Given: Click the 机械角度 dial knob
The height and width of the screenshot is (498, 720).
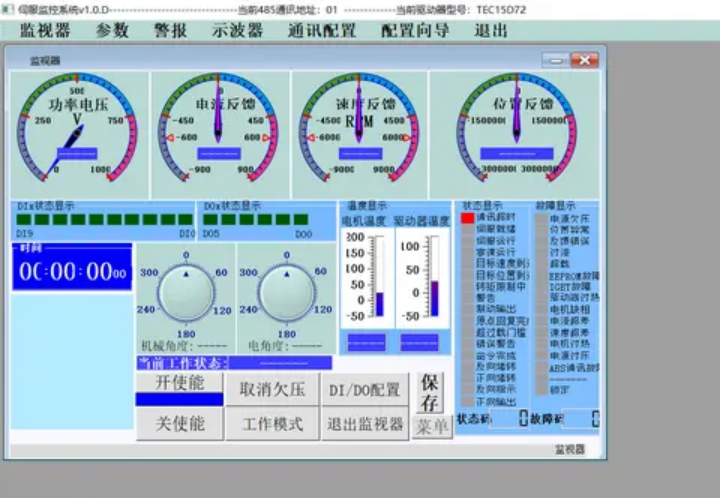Looking at the screenshot, I should pos(186,293).
